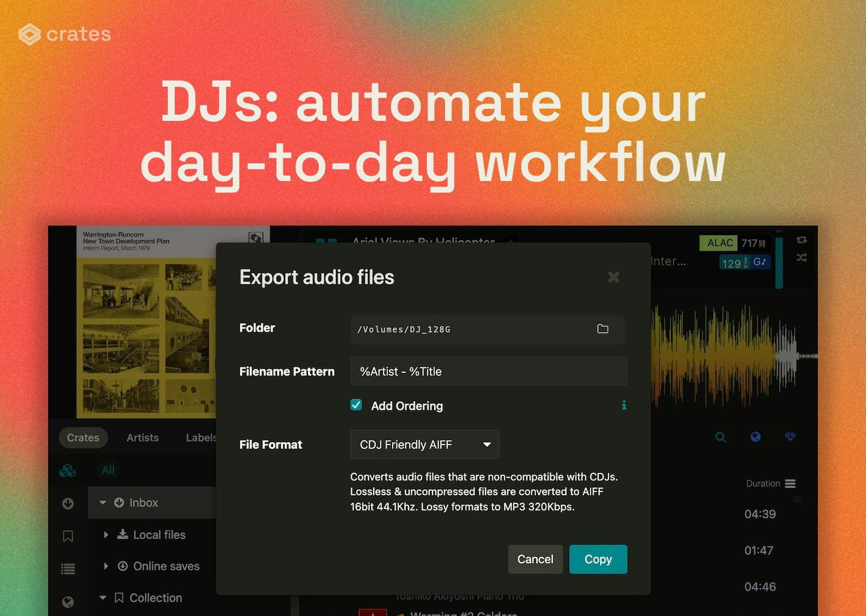Open the File Format dropdown
866x616 pixels.
pos(425,445)
